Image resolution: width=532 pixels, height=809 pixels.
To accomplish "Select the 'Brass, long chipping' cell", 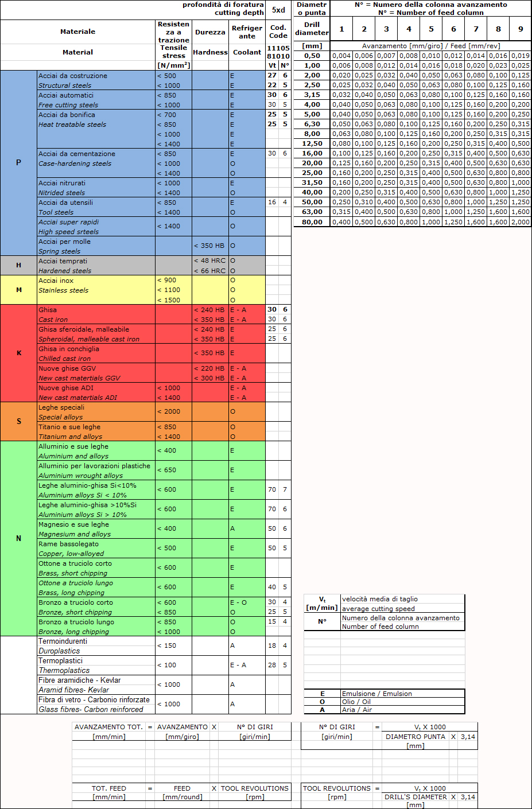I will coord(96,593).
